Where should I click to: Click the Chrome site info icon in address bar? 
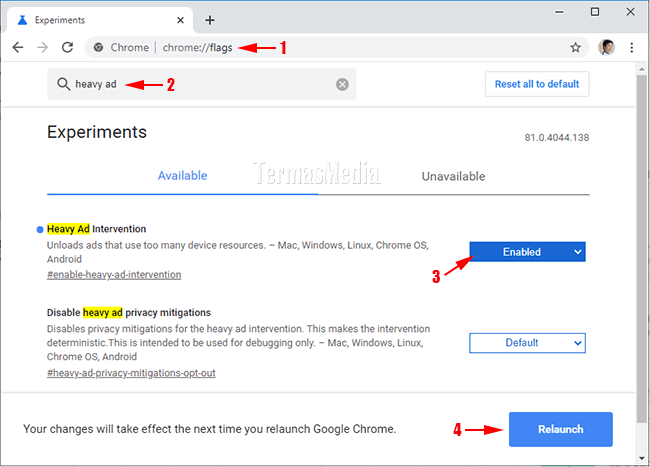point(98,48)
